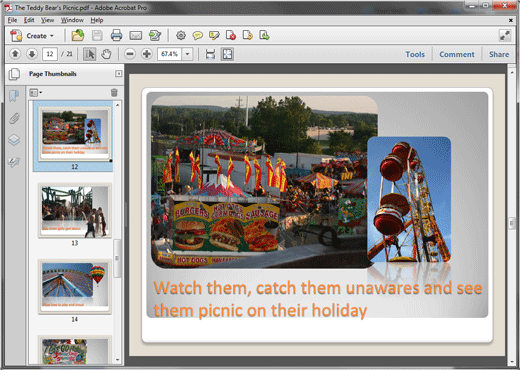Click document scrollbar down arrow
Viewport: 520px width, 370px height.
pyautogui.click(x=512, y=362)
